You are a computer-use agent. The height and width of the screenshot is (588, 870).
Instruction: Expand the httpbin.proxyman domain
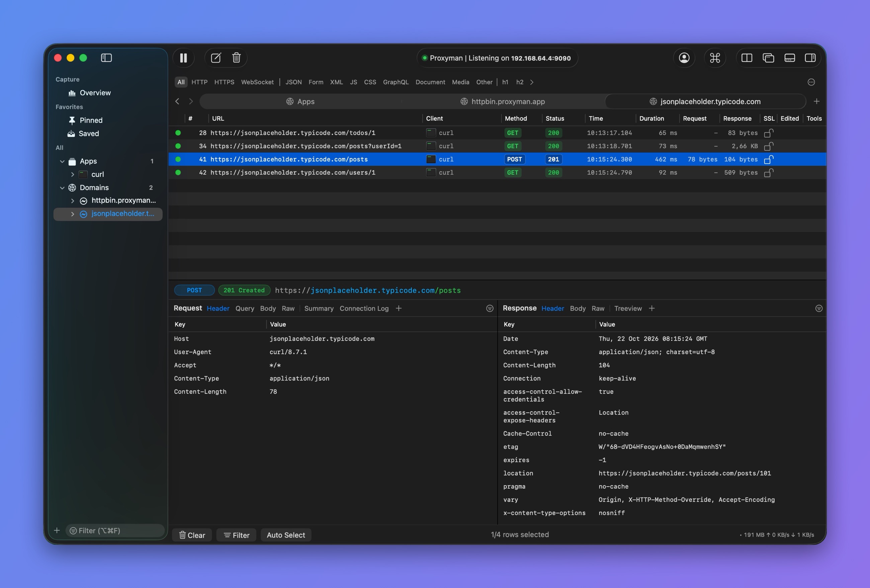73,201
